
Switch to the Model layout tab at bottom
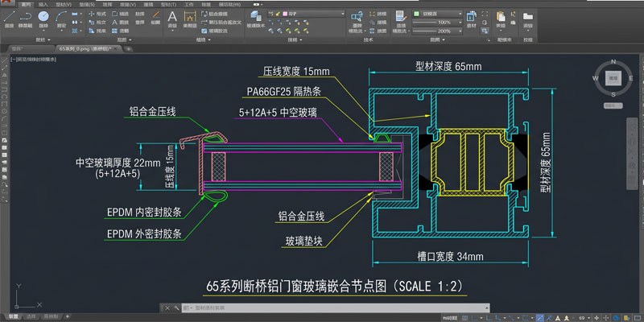tap(14, 316)
